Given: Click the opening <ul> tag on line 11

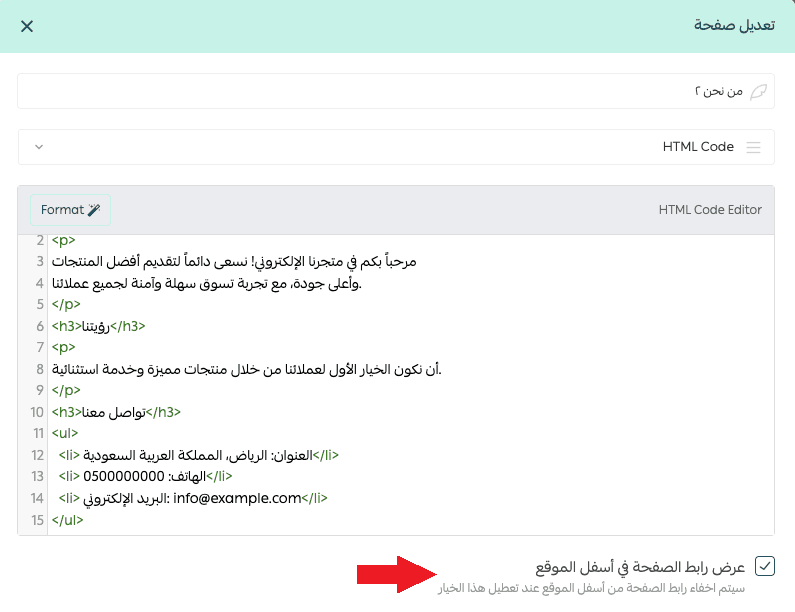Looking at the screenshot, I should click(x=66, y=433).
